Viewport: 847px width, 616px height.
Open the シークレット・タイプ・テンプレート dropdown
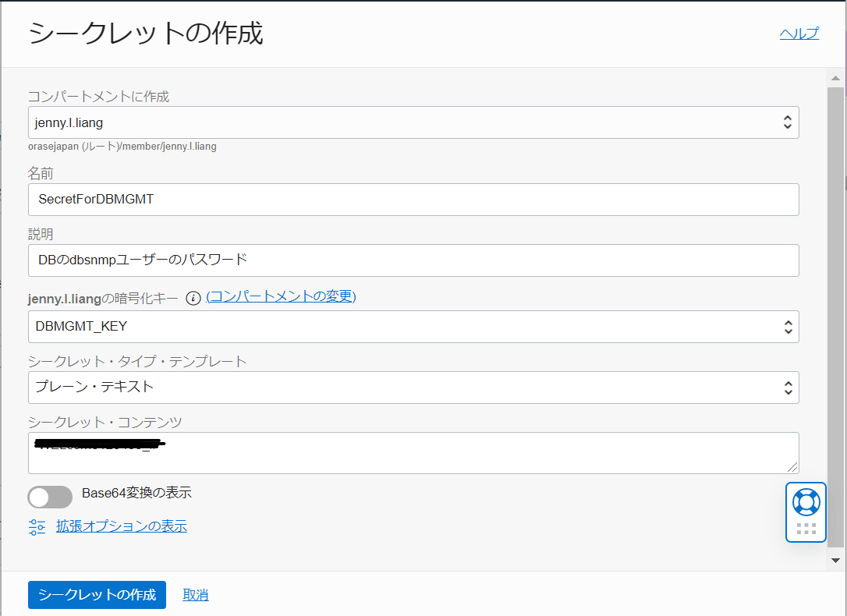click(789, 387)
